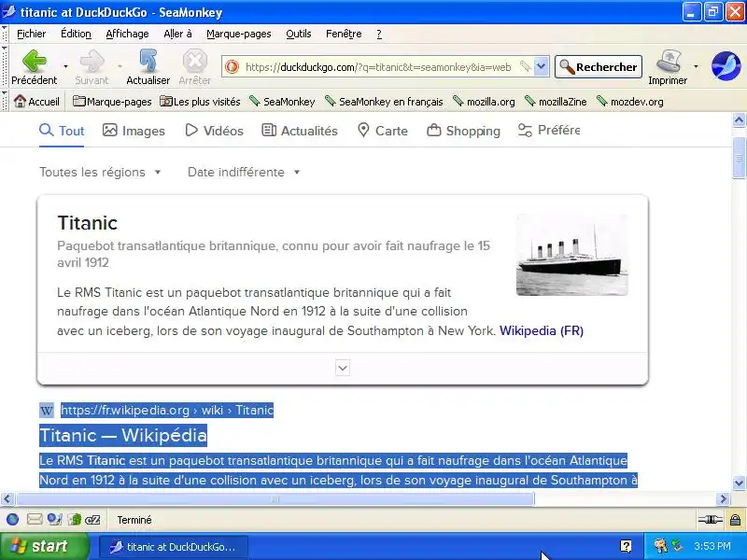Open Les plus visités folder

click(200, 102)
